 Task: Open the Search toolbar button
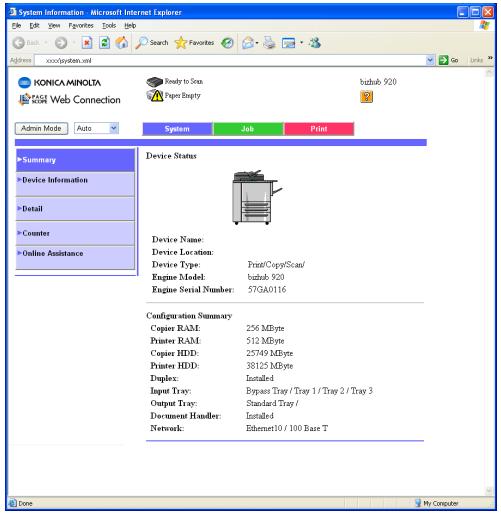click(x=152, y=43)
